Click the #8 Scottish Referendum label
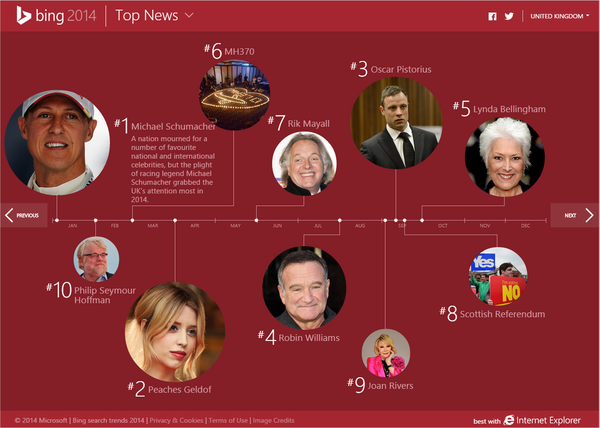This screenshot has width=600, height=428. (x=492, y=314)
